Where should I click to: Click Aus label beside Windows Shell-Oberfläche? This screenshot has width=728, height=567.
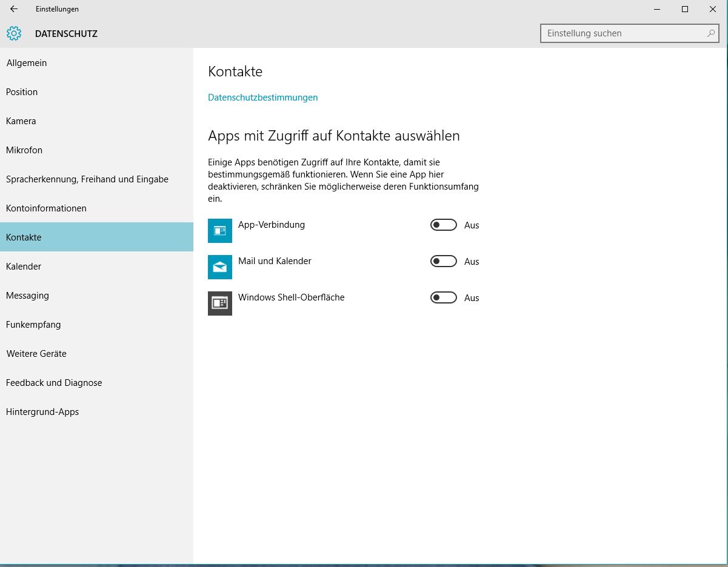tap(472, 298)
